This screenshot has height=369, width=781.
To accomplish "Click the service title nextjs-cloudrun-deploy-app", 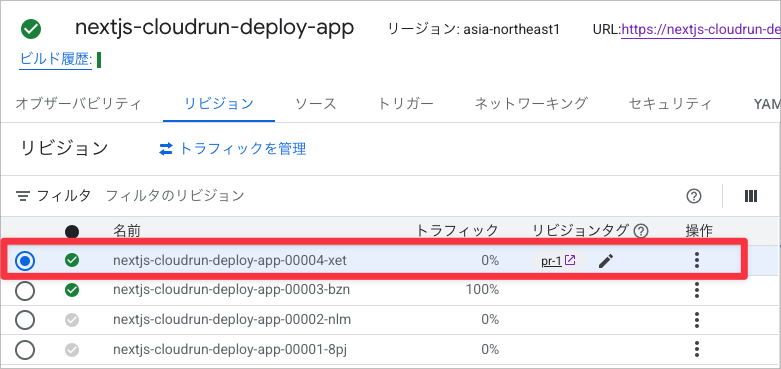I will coord(215,28).
